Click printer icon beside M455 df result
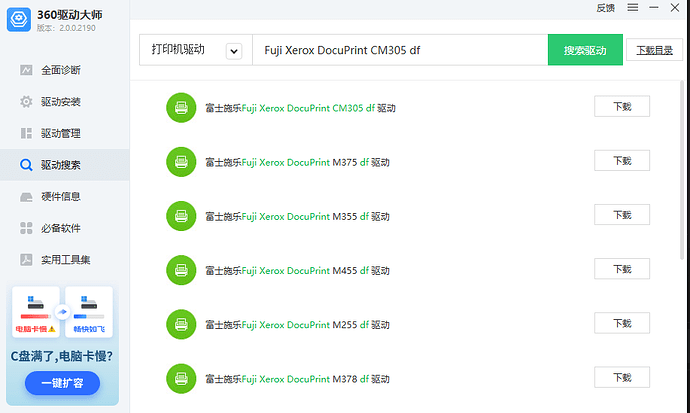This screenshot has height=413, width=690. coord(181,270)
